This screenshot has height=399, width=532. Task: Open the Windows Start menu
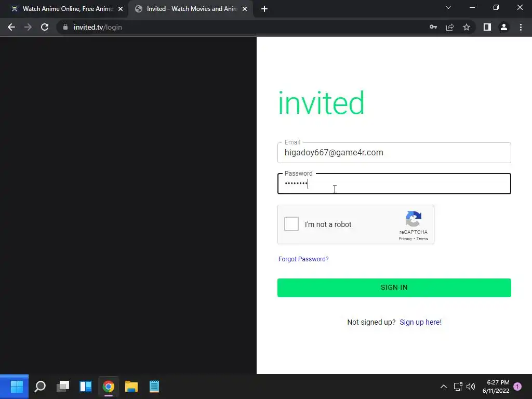[x=17, y=387]
